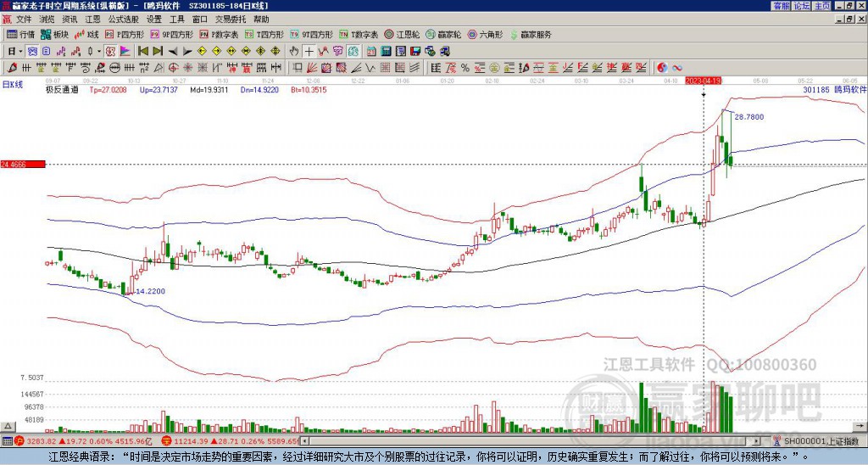
Task: Open the 交易委托 menu
Action: pyautogui.click(x=231, y=20)
